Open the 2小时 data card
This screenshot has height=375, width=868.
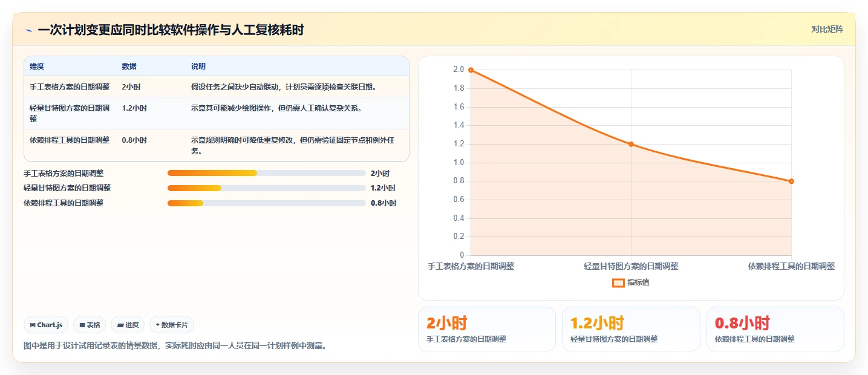(487, 329)
